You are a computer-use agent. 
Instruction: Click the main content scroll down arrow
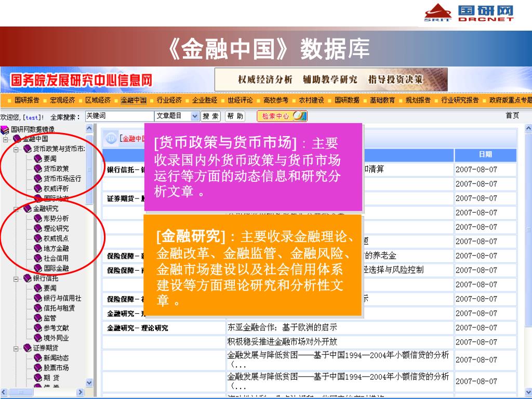[x=528, y=392]
